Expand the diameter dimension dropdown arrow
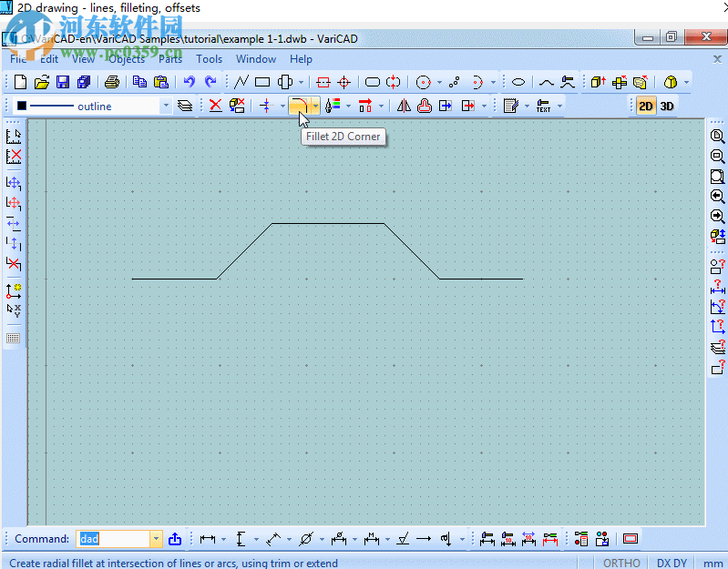 (x=322, y=539)
